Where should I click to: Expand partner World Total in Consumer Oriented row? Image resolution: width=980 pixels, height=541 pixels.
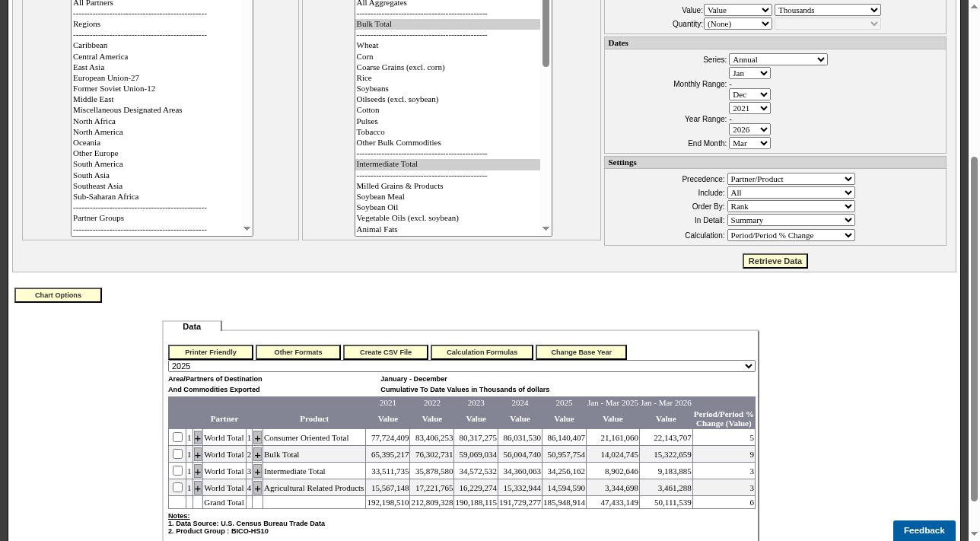[x=198, y=438]
